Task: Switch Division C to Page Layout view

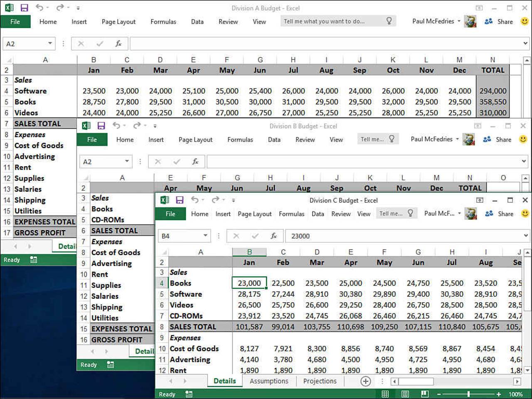Action: [x=405, y=394]
